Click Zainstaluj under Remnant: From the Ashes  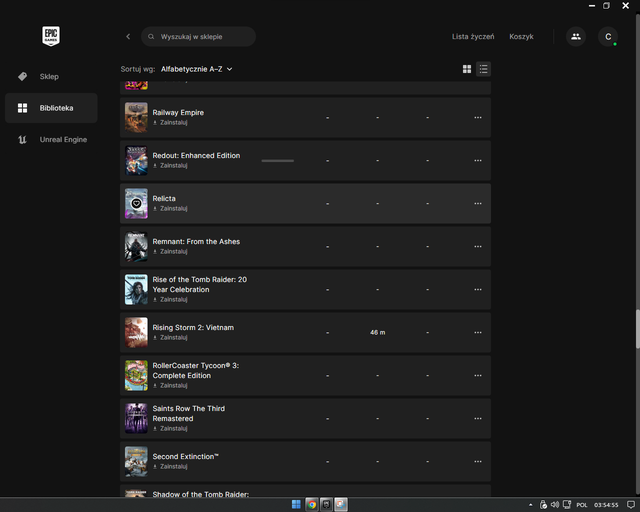170,252
